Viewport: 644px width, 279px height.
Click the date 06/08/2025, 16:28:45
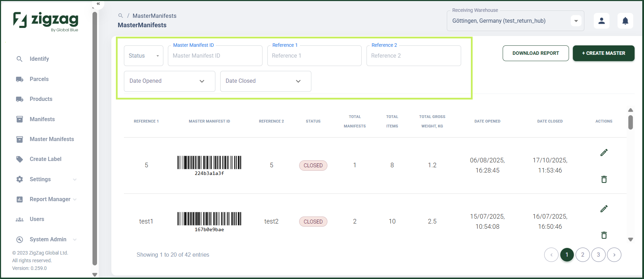click(x=487, y=165)
